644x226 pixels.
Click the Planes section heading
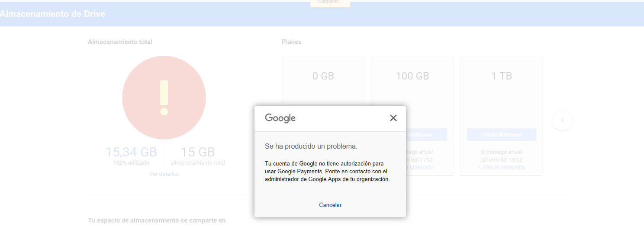(x=291, y=42)
